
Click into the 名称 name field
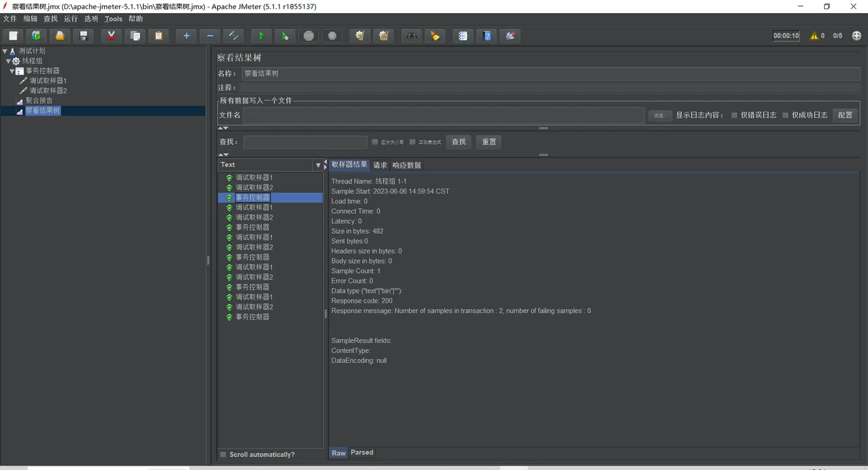551,74
